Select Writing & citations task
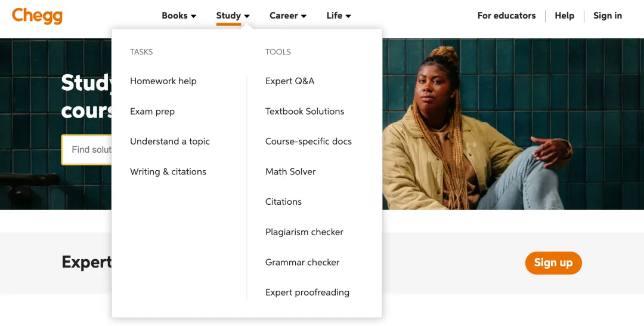This screenshot has height=326, width=644. click(x=168, y=172)
